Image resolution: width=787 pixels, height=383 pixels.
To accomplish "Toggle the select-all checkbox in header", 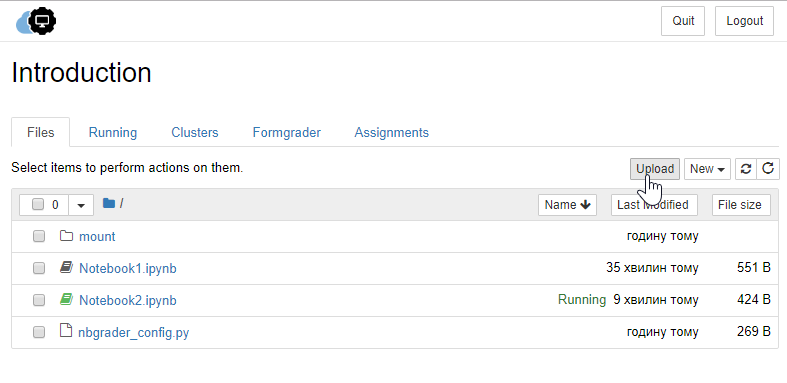I will coord(38,204).
